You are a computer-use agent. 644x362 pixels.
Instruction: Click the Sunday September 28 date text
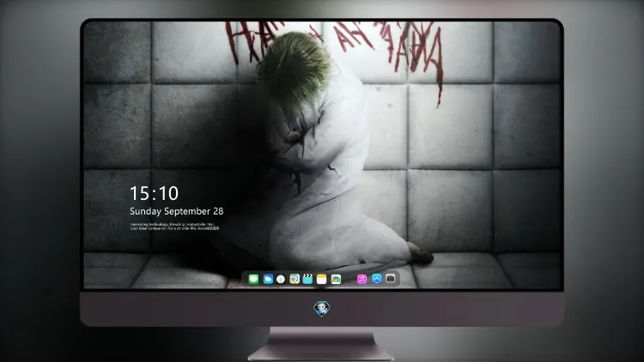pyautogui.click(x=177, y=211)
